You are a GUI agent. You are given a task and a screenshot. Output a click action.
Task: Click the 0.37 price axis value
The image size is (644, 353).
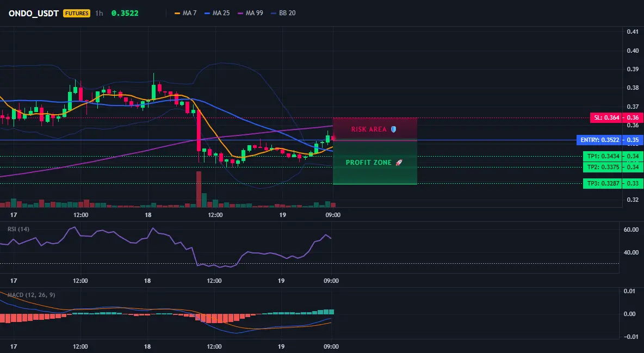[x=633, y=107]
